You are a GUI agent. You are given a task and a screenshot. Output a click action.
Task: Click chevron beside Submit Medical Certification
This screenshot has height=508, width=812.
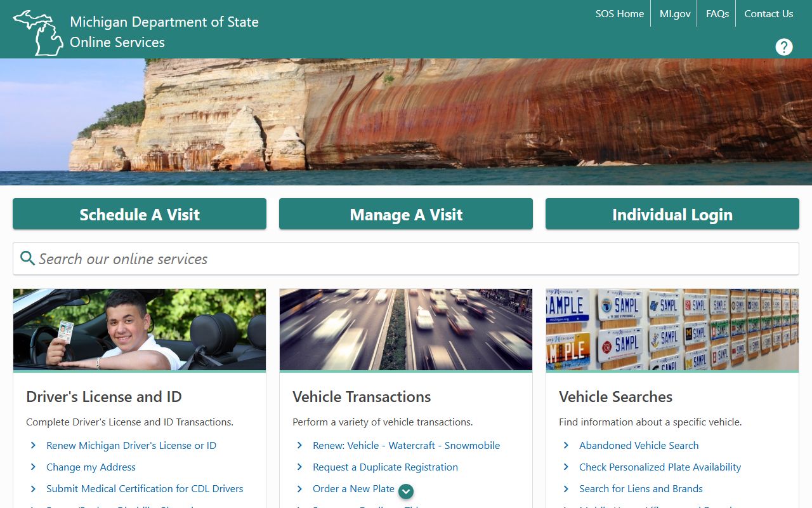33,489
